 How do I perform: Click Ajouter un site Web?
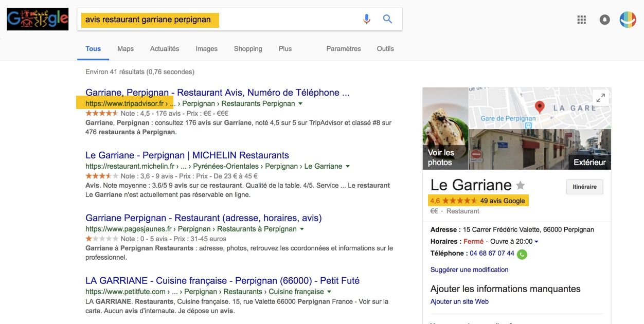[459, 301]
